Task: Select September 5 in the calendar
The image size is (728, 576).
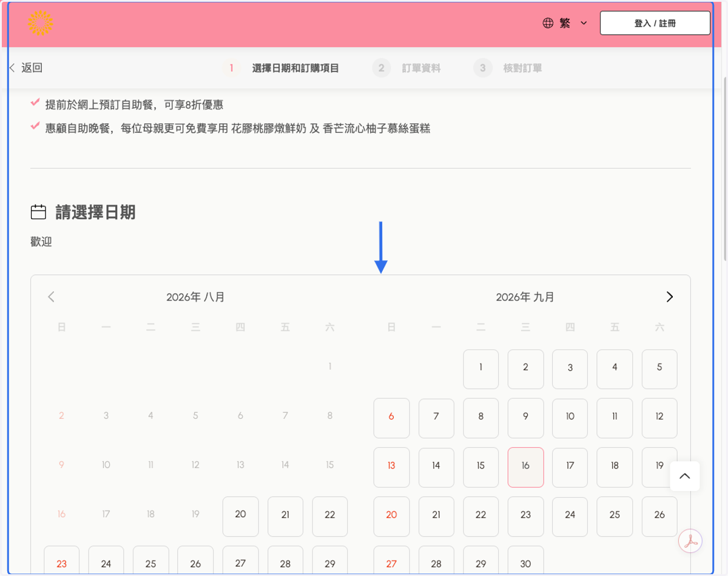Action: 659,369
